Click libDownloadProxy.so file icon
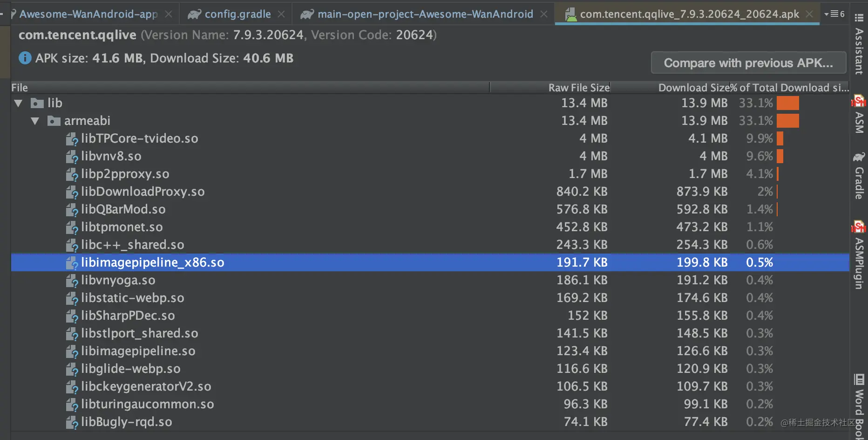Screen dimensions: 868x440 coord(72,192)
